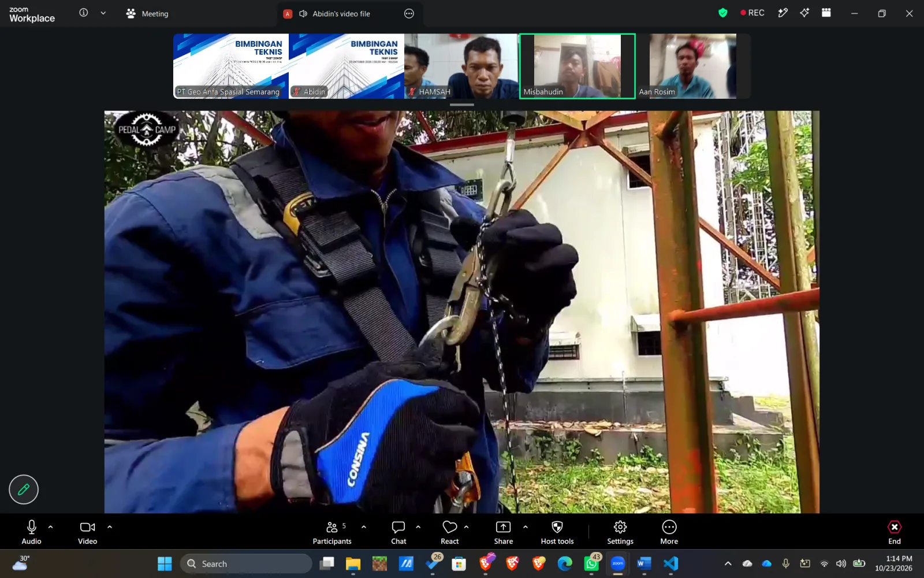Open the Meeting menu at top

(147, 13)
